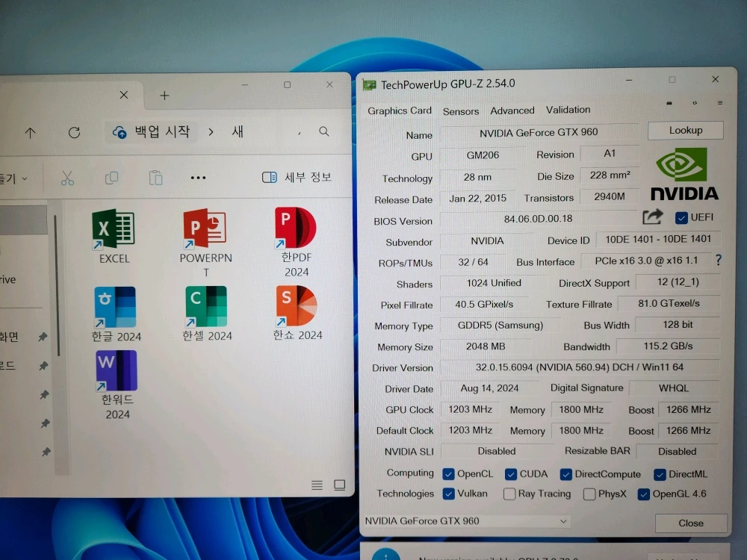Click the GPU-Z BIOS export share icon
The image size is (747, 560).
(652, 217)
